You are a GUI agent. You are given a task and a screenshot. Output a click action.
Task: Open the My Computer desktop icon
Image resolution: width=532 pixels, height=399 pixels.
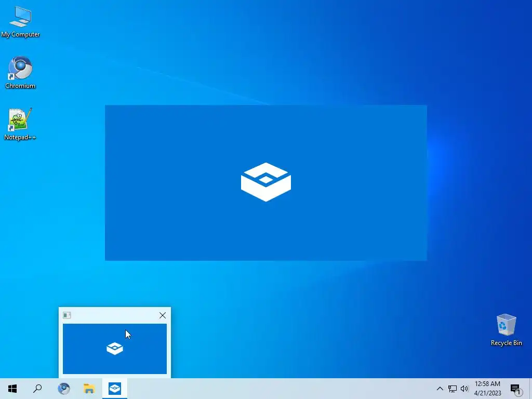click(x=20, y=21)
